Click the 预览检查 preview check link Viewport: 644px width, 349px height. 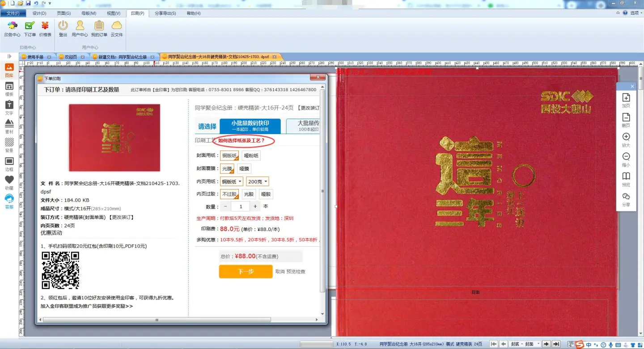click(x=296, y=272)
